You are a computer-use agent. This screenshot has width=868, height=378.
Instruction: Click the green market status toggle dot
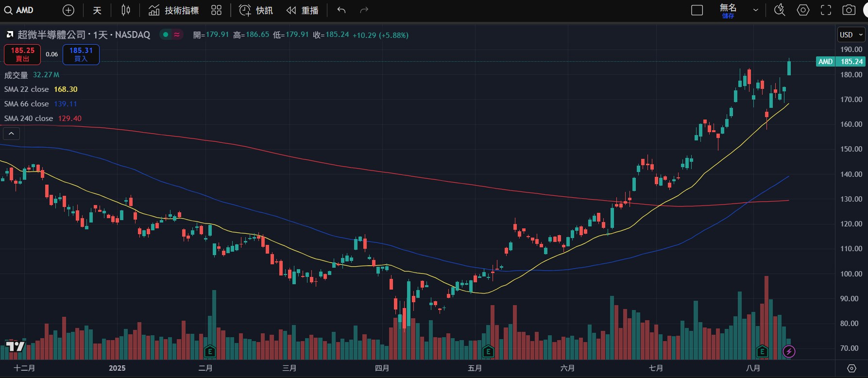[x=166, y=35]
